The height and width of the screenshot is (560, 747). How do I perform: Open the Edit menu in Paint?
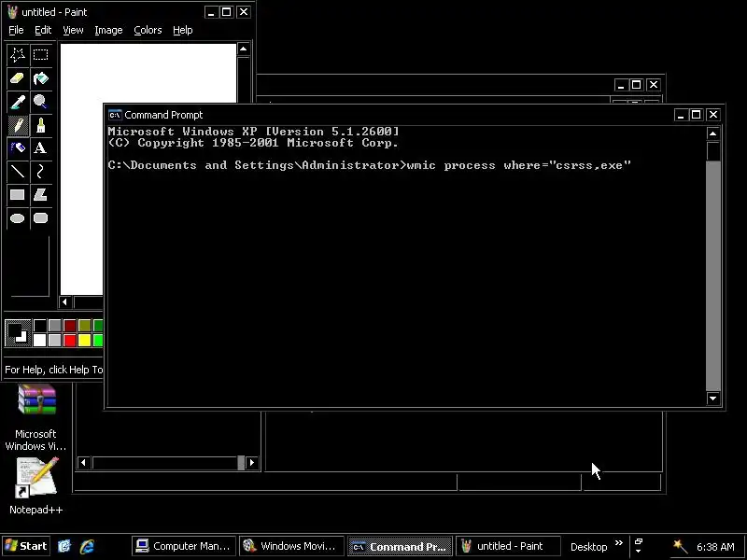43,30
